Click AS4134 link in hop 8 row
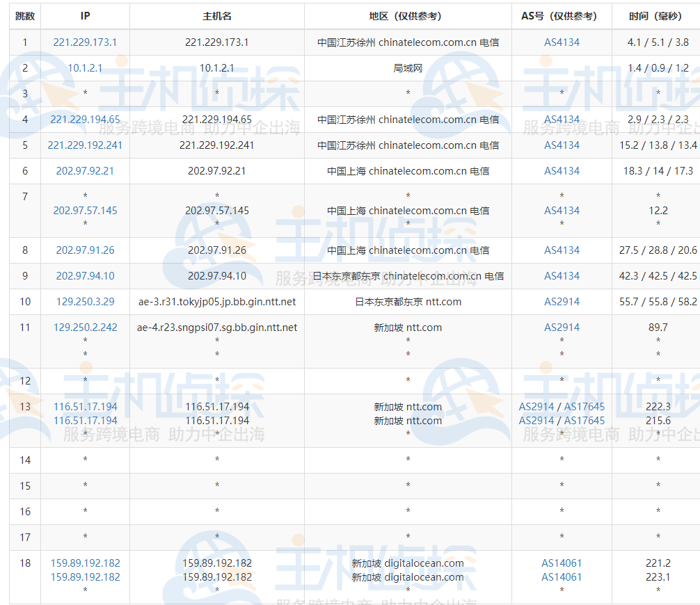Viewport: 700px width, 605px height. [562, 250]
